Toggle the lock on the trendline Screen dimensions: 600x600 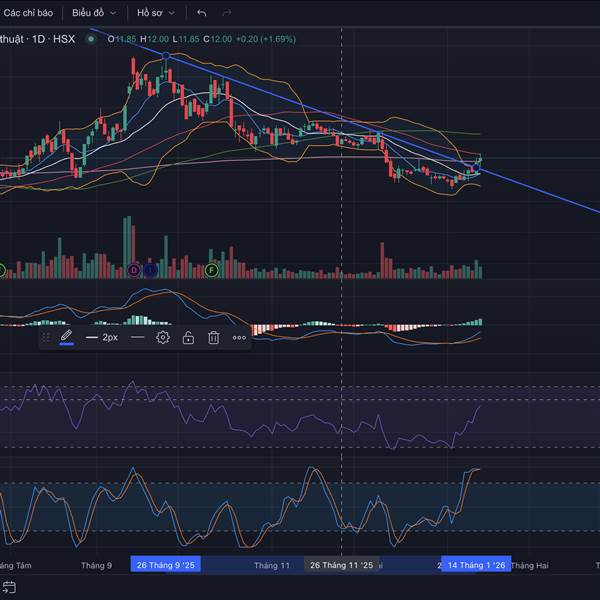pos(188,338)
